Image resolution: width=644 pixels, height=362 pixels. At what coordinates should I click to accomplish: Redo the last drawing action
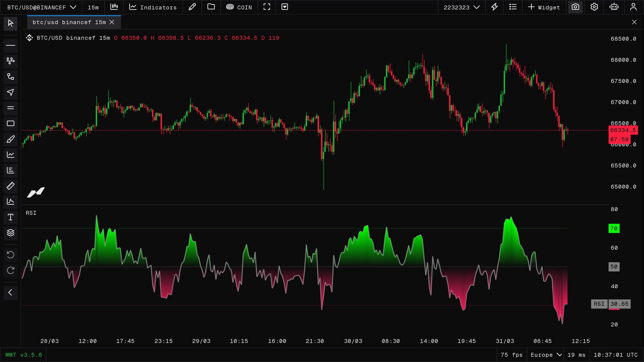(11, 271)
